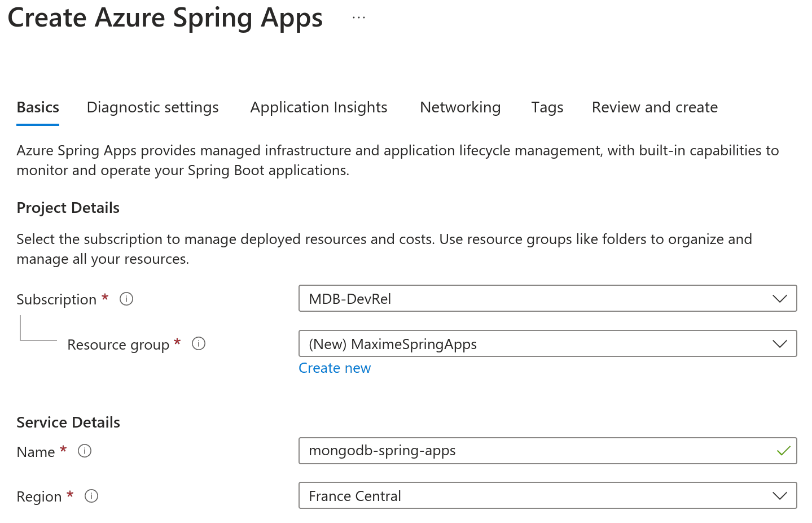Show the Region info tooltip

coord(91,496)
